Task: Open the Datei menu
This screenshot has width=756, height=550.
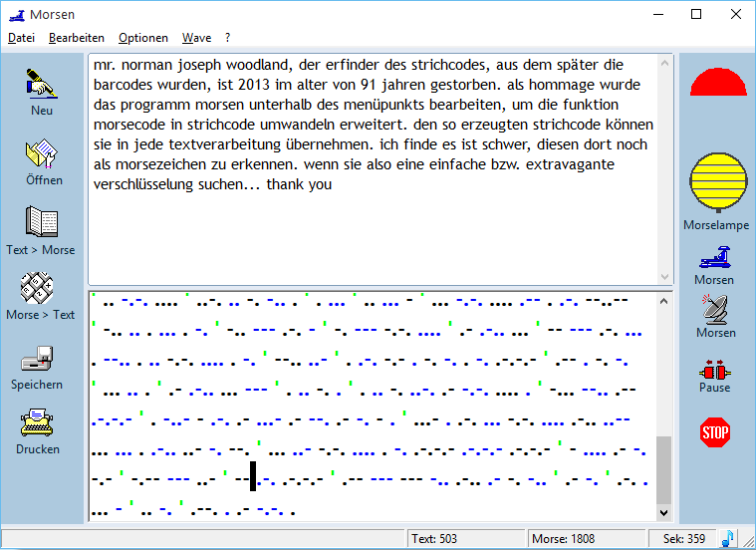Action: 21,38
